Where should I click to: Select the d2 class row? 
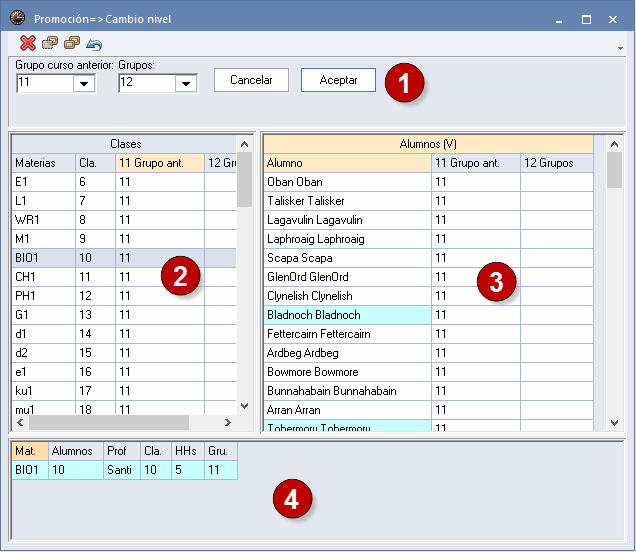coord(125,353)
